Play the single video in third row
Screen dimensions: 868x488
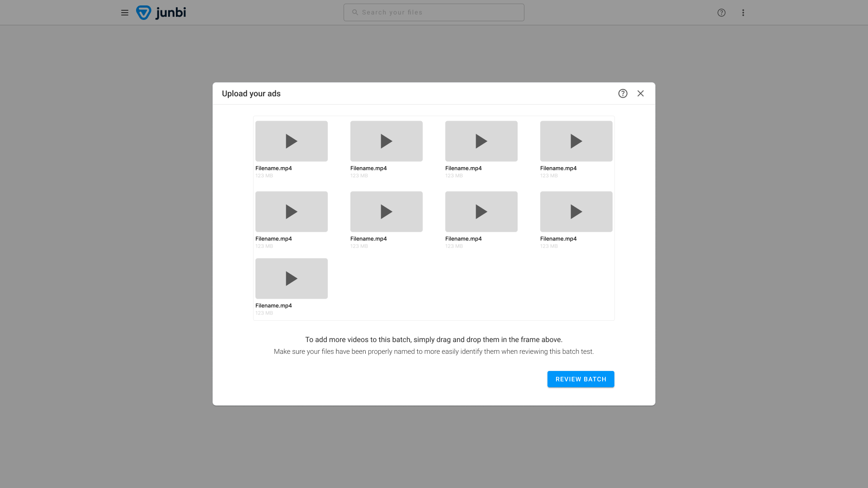pos(292,279)
